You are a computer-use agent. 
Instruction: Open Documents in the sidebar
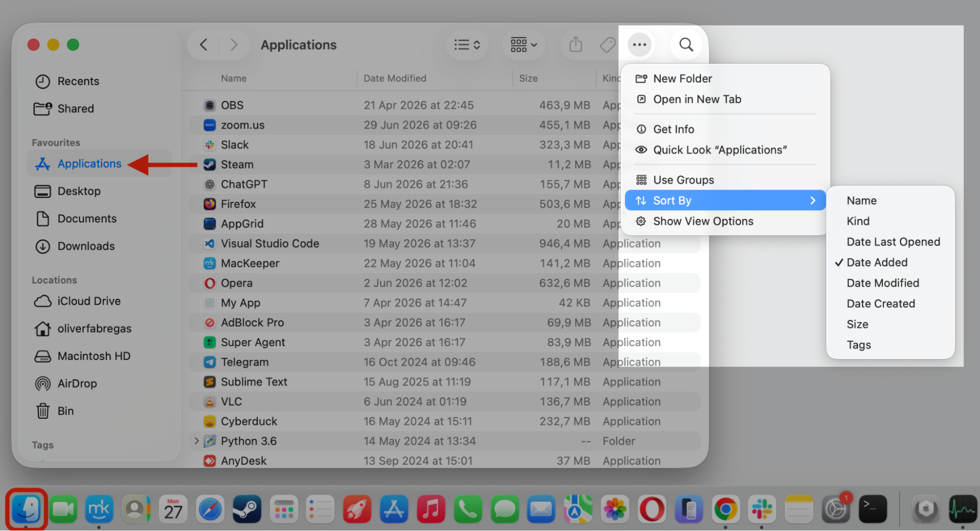coord(100,218)
